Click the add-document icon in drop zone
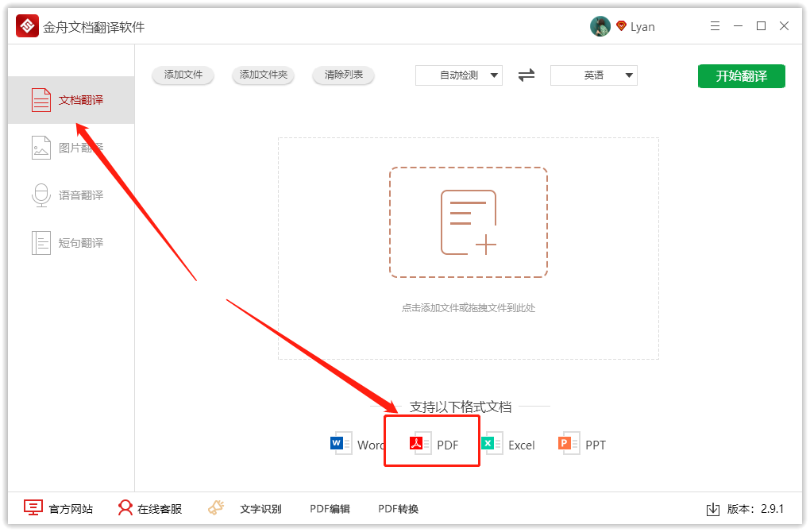Viewport: 810px width, 532px height. pos(469,222)
